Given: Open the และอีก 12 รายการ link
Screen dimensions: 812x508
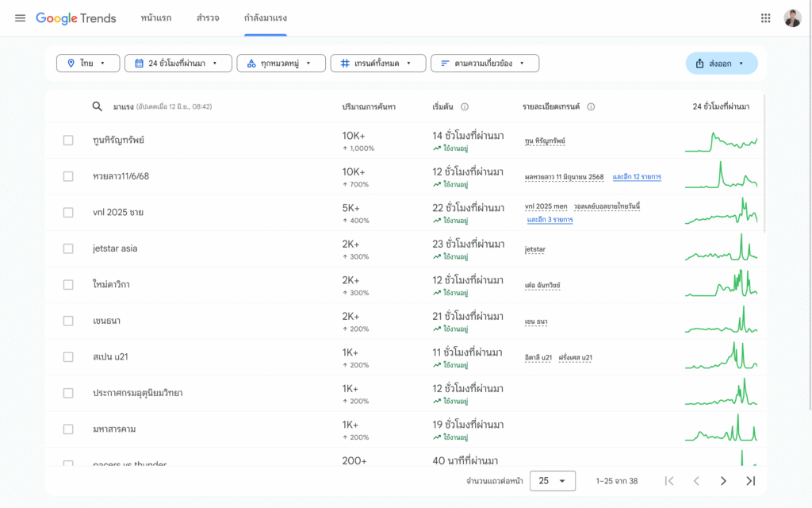Looking at the screenshot, I should (637, 177).
